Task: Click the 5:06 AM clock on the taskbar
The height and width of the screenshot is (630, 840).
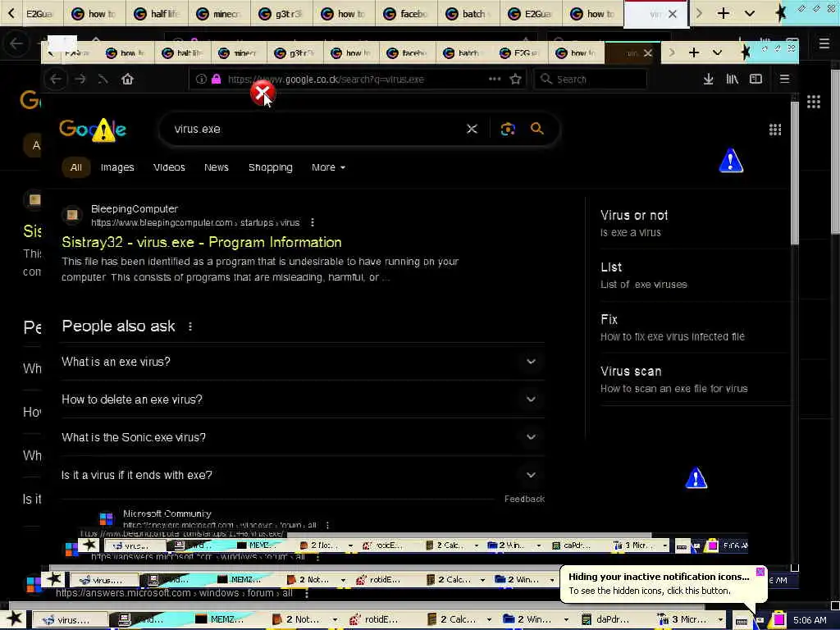Action: click(x=810, y=620)
